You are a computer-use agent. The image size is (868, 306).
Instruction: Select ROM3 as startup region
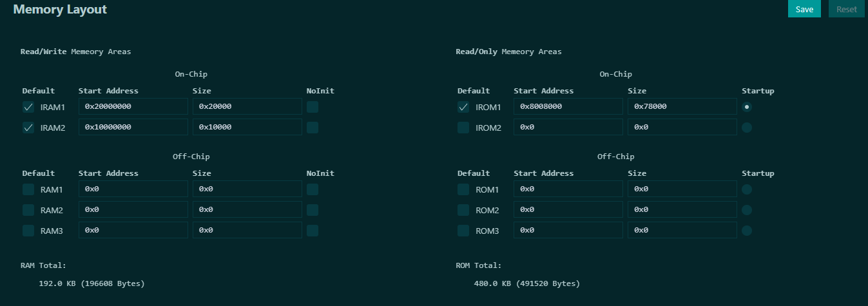(x=747, y=231)
